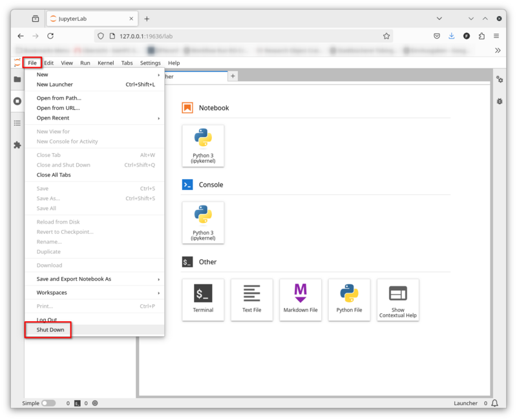Open the Debugger bug icon
517x420 pixels.
[x=500, y=101]
